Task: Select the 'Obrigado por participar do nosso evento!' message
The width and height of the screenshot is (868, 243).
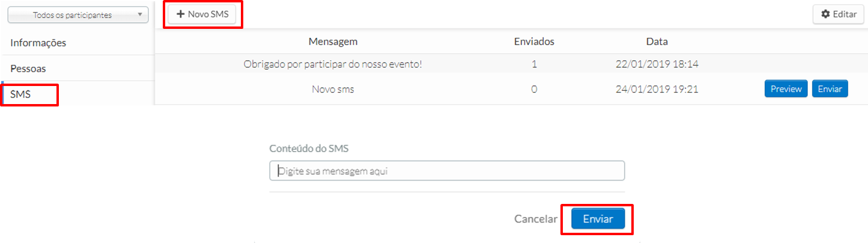Action: 333,64
